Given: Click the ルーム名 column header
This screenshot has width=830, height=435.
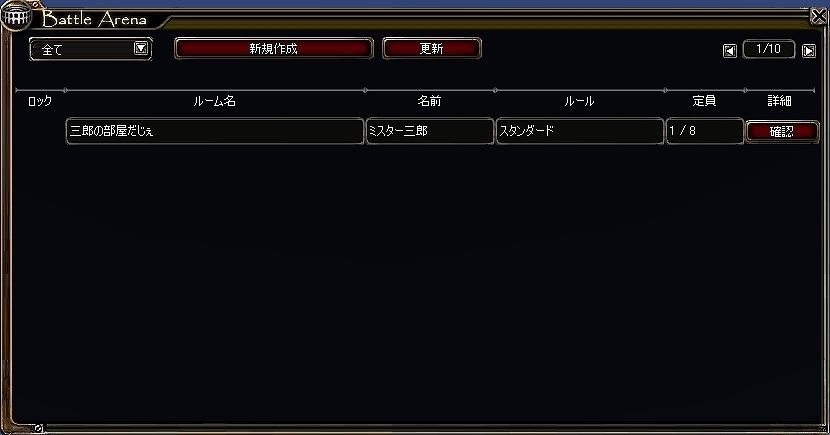Looking at the screenshot, I should [x=214, y=101].
